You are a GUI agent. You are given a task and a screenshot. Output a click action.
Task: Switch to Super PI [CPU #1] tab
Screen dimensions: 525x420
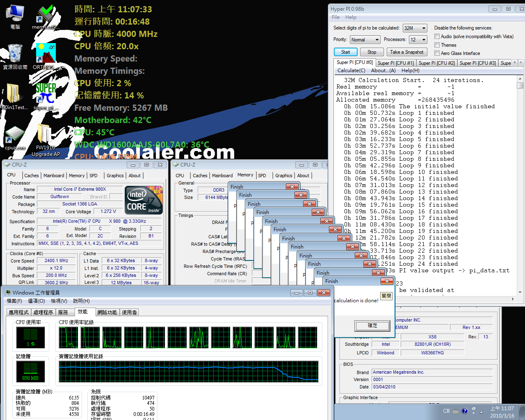(396, 63)
